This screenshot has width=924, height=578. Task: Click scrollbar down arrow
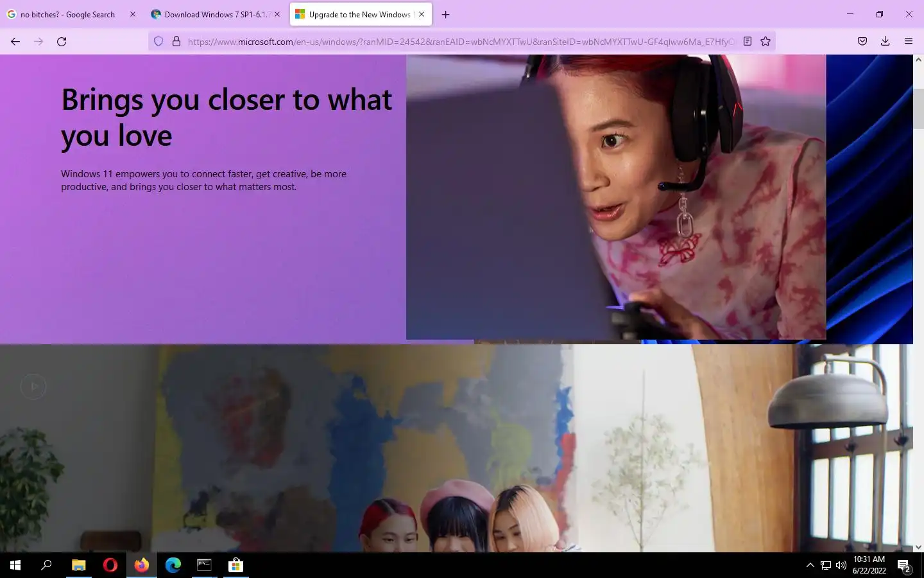click(x=918, y=547)
